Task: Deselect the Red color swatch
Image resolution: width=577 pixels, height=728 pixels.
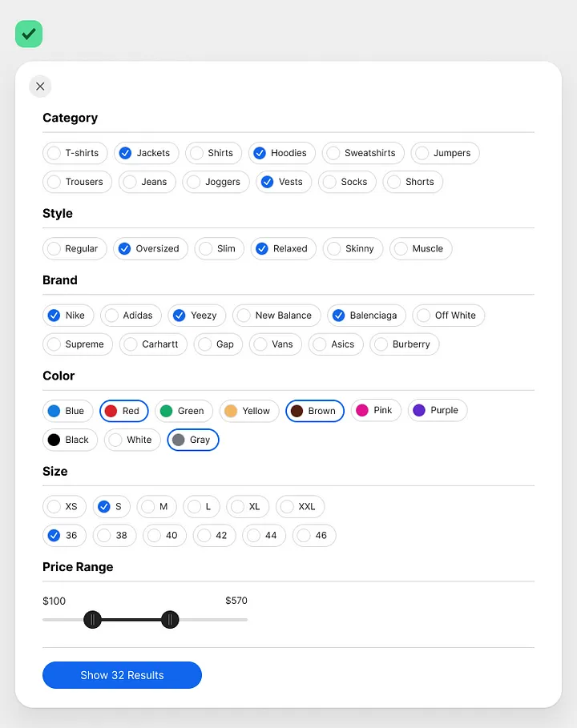Action: coord(124,412)
